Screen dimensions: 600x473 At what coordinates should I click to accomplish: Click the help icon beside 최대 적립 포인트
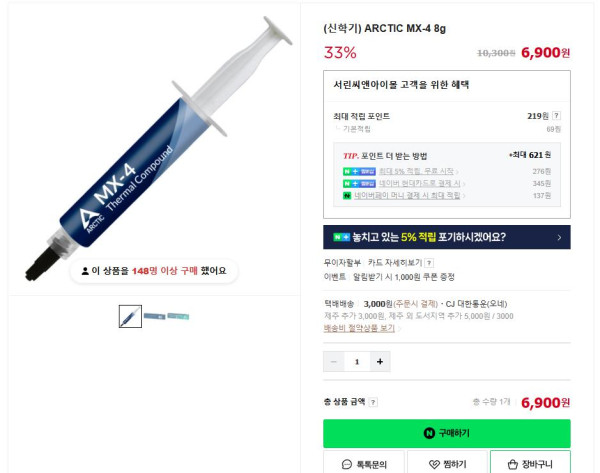(x=557, y=116)
